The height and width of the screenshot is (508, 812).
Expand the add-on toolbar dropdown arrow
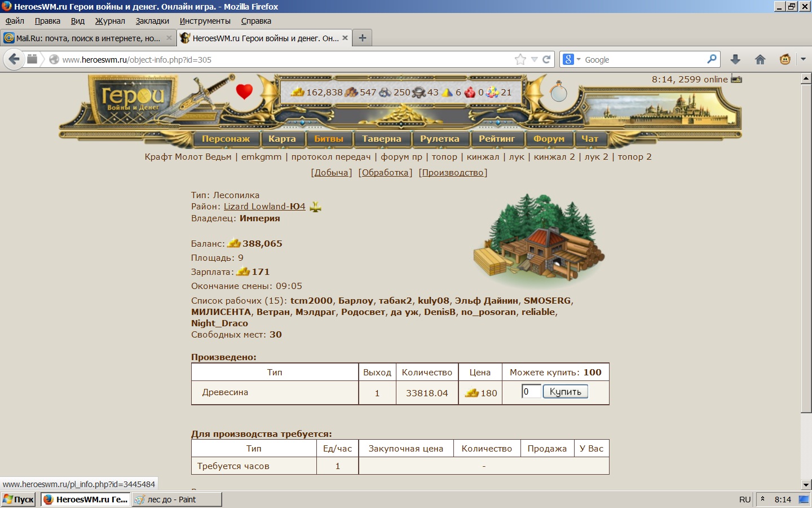click(803, 59)
